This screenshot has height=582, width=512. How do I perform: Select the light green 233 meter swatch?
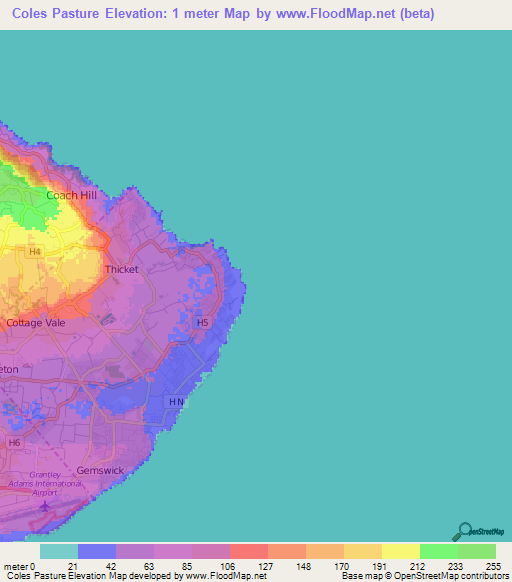click(477, 552)
